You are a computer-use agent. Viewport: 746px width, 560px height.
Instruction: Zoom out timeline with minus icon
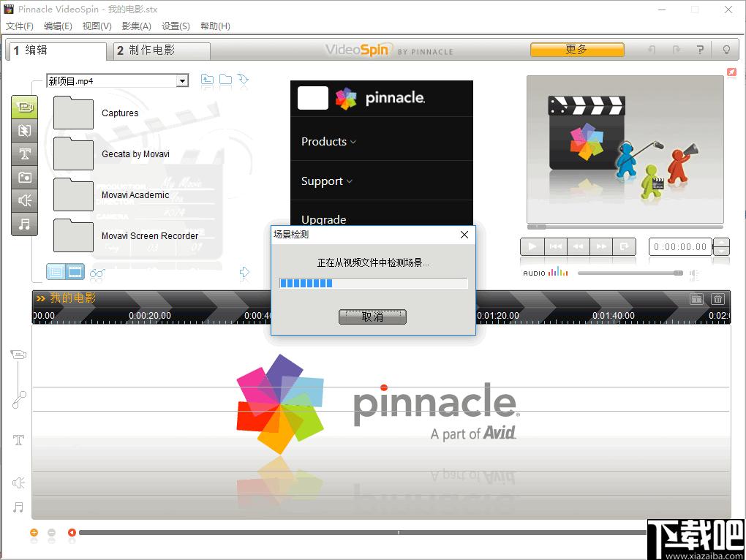52,532
